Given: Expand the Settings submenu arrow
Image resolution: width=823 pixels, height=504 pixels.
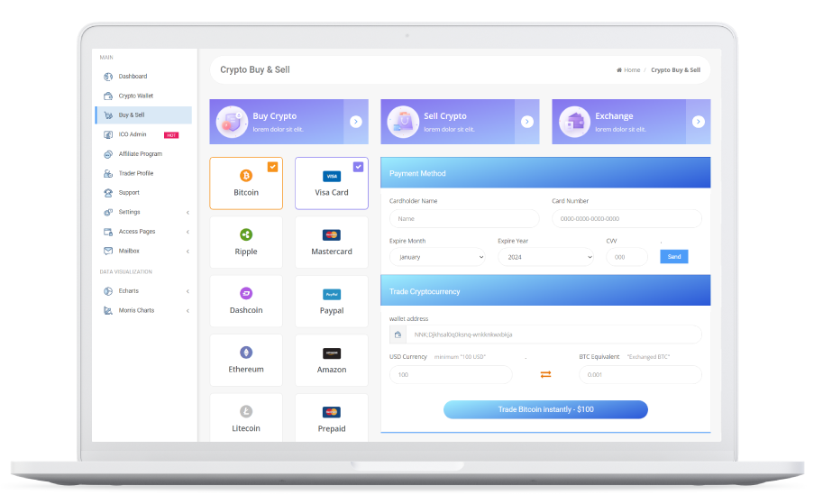Looking at the screenshot, I should (187, 213).
